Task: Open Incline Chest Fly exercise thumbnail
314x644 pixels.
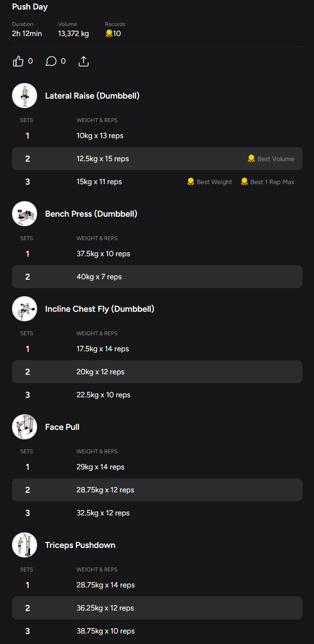Action: (25, 309)
